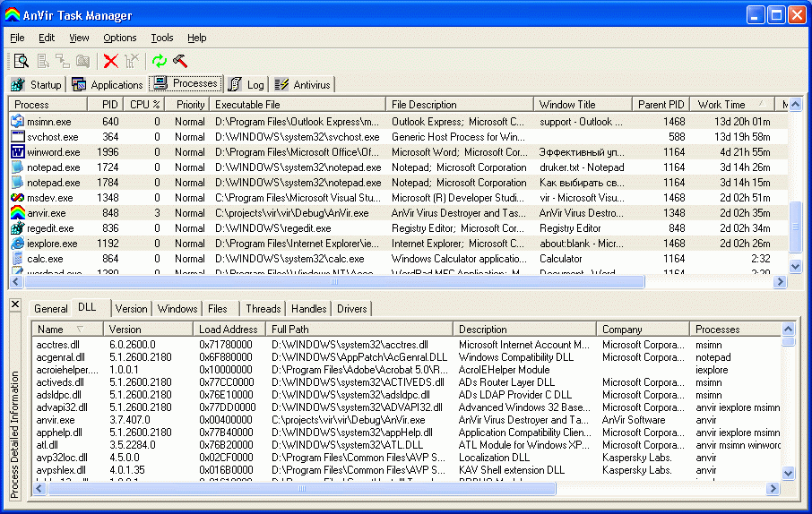The height and width of the screenshot is (514, 812).
Task: Switch to the Startup tab
Action: tap(36, 84)
